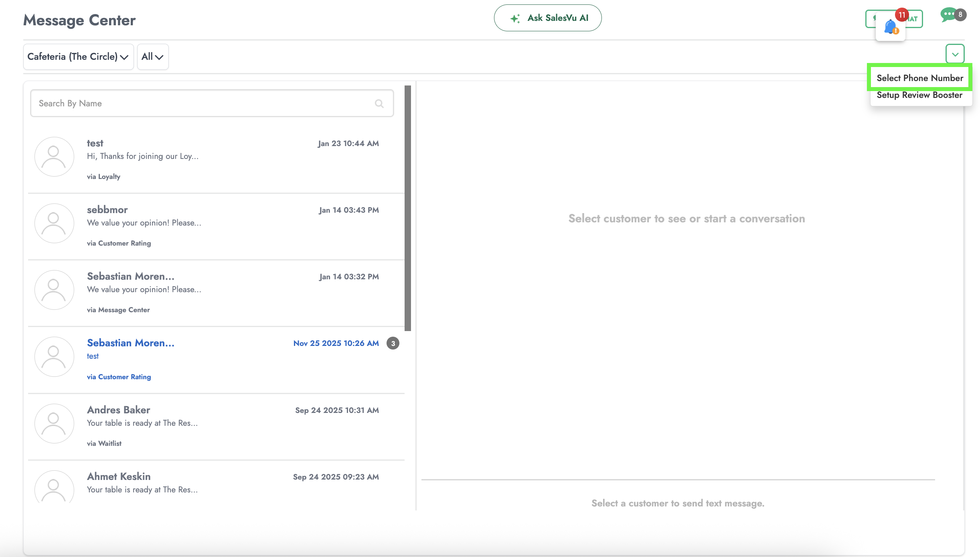
Task: Choose Setup Review Booster menu option
Action: coord(919,95)
